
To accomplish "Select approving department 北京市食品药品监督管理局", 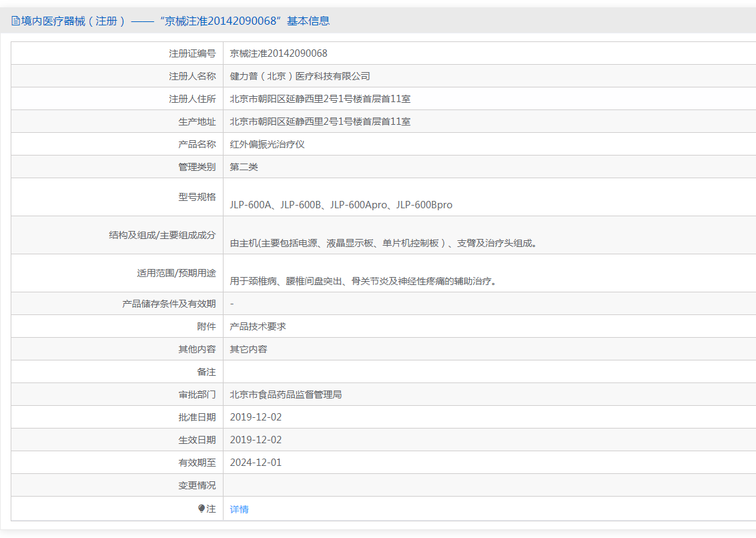I will click(286, 394).
